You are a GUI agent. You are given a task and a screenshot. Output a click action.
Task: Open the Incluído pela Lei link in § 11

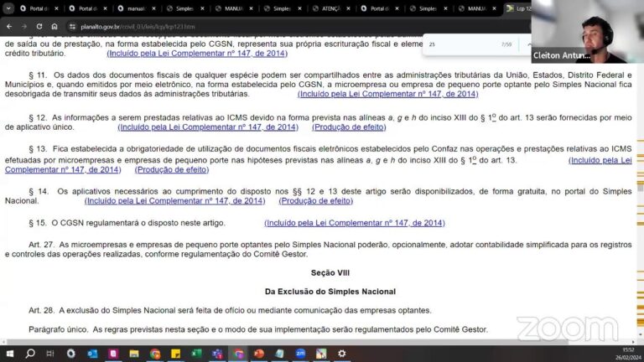point(387,94)
